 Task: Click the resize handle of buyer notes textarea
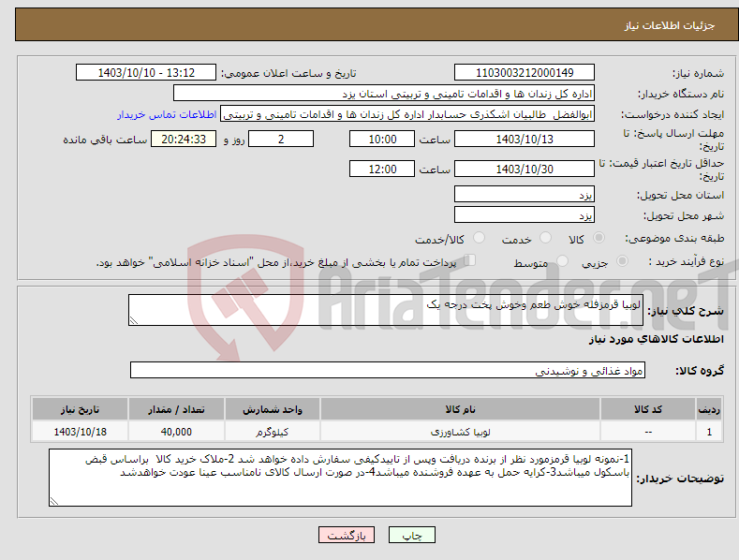pos(54,502)
